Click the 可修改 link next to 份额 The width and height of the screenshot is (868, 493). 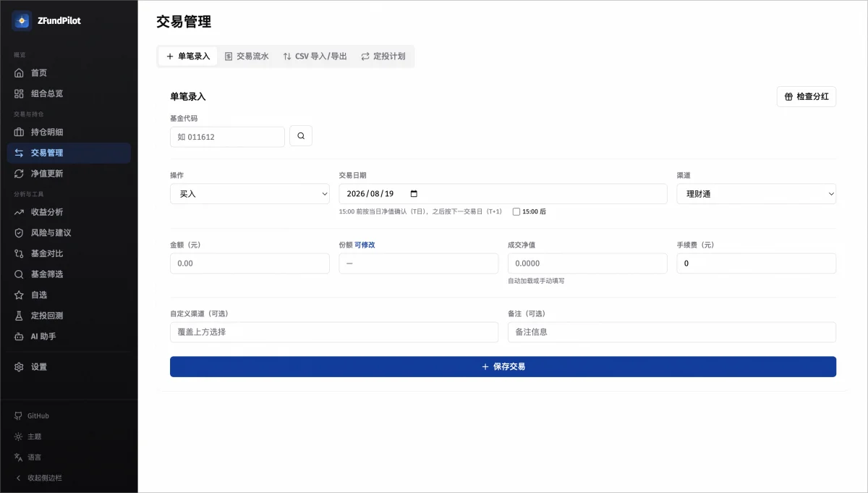point(365,245)
